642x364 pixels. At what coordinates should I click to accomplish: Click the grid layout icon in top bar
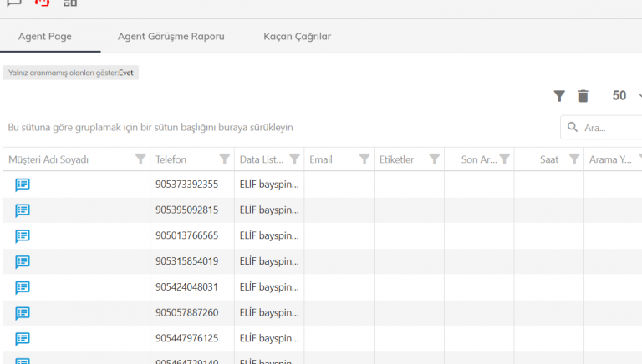(70, 3)
